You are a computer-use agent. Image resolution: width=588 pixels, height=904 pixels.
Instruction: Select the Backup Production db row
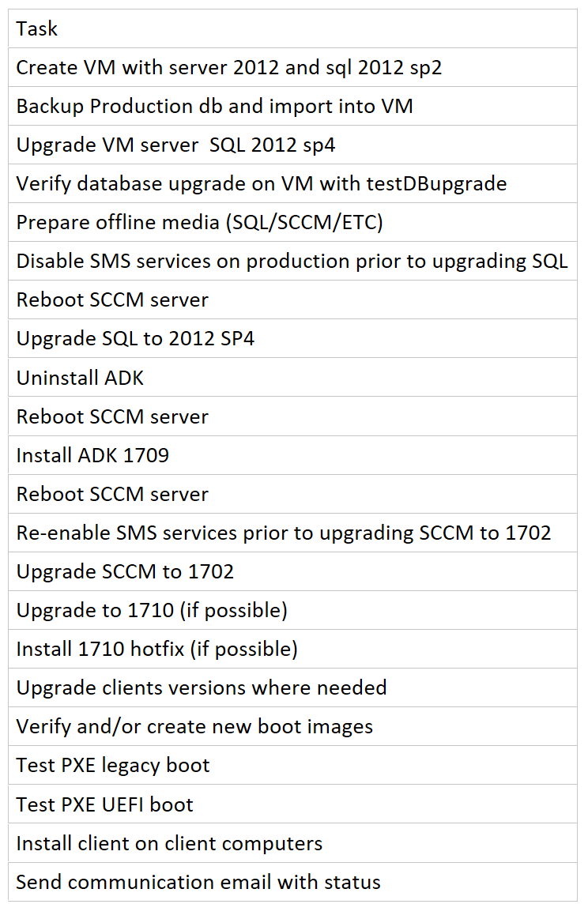[x=292, y=106]
